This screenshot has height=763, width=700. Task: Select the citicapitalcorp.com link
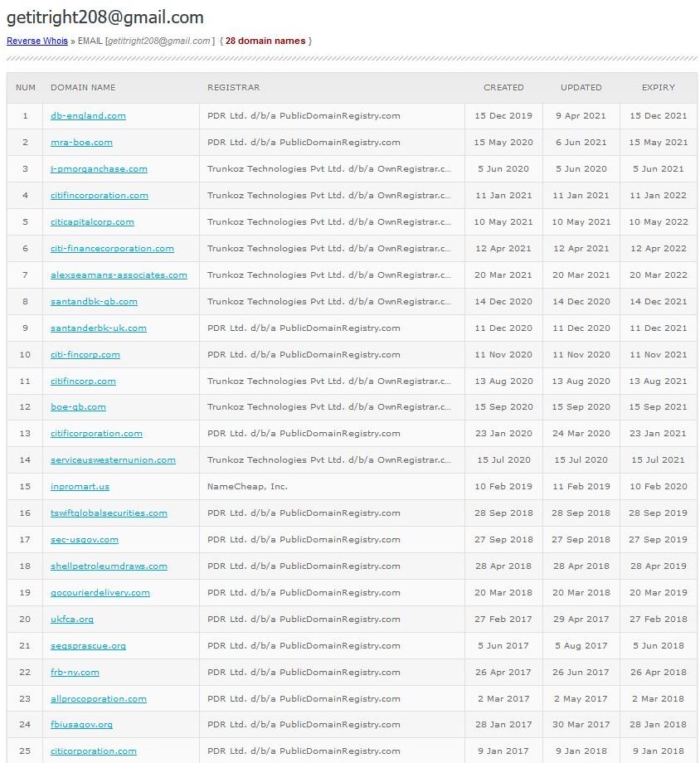tap(92, 222)
